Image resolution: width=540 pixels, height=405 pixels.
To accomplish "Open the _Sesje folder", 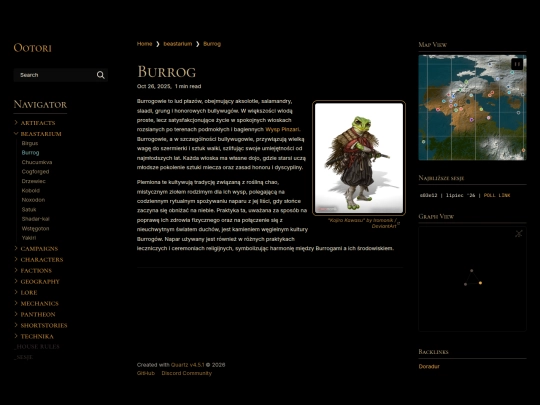I will click(x=23, y=357).
